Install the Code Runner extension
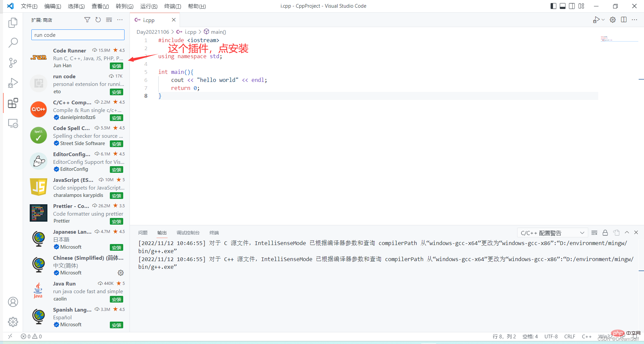This screenshot has height=344, width=644. click(117, 66)
